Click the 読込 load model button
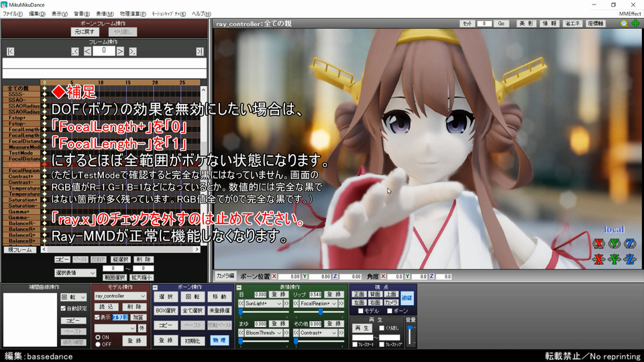 (x=107, y=306)
